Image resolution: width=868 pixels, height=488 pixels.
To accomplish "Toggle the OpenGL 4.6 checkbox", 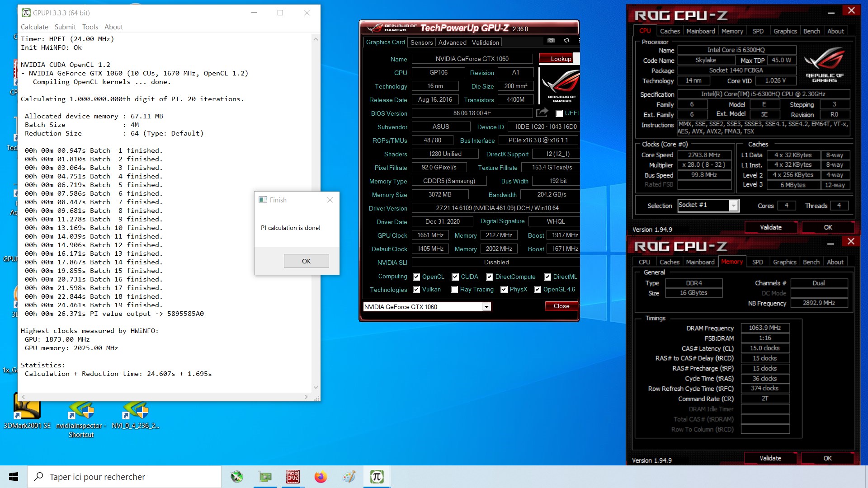I will (x=538, y=290).
